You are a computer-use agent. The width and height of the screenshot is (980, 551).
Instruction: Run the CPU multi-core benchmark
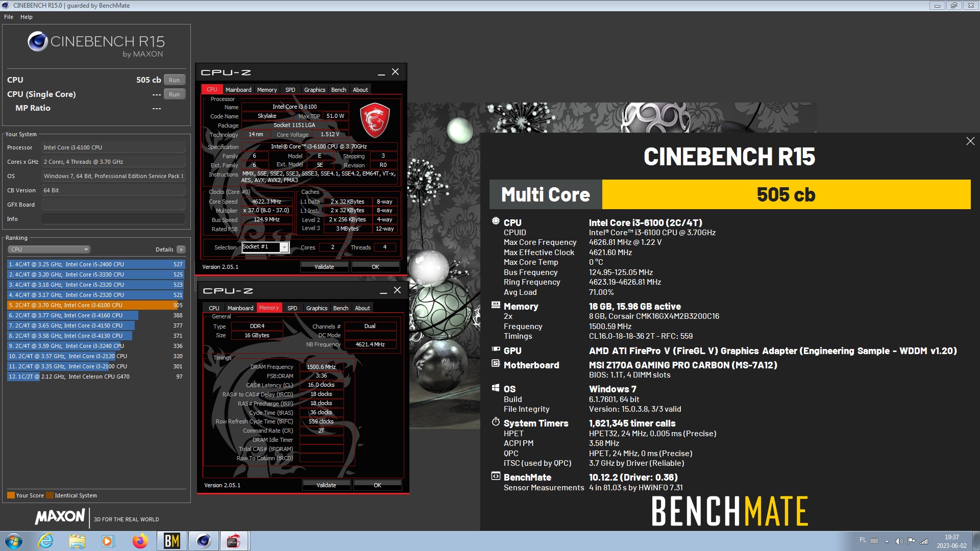pyautogui.click(x=175, y=80)
